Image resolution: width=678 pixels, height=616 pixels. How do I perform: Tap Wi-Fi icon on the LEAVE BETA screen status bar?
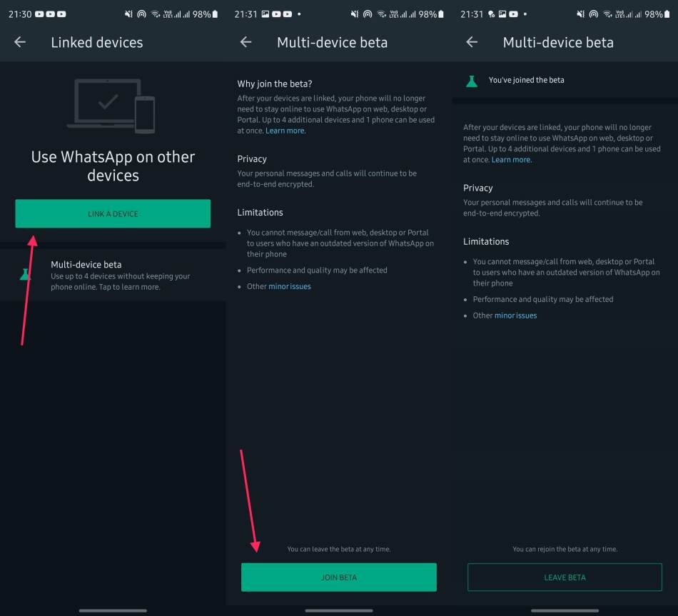pos(608,14)
